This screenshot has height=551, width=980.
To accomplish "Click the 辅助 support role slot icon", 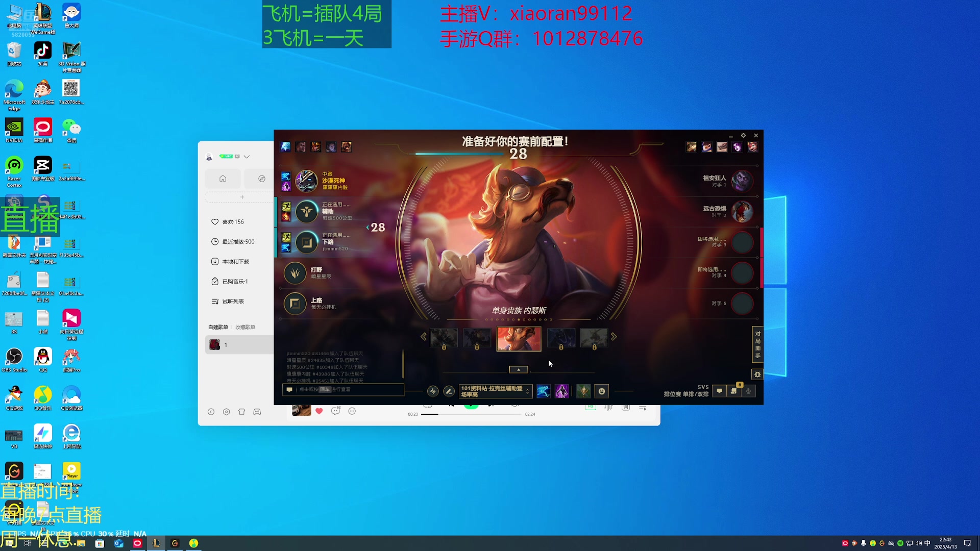I will pos(306,211).
